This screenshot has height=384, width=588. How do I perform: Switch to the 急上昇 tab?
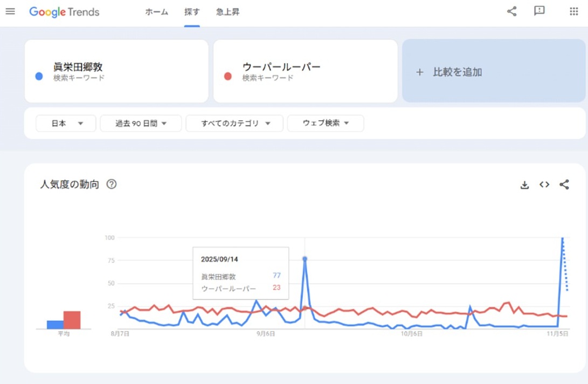[x=227, y=12]
